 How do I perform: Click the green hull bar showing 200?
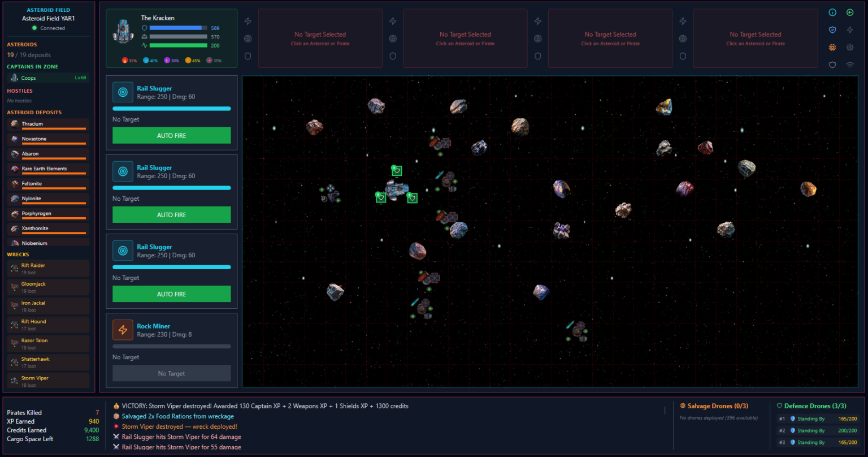[x=179, y=45]
